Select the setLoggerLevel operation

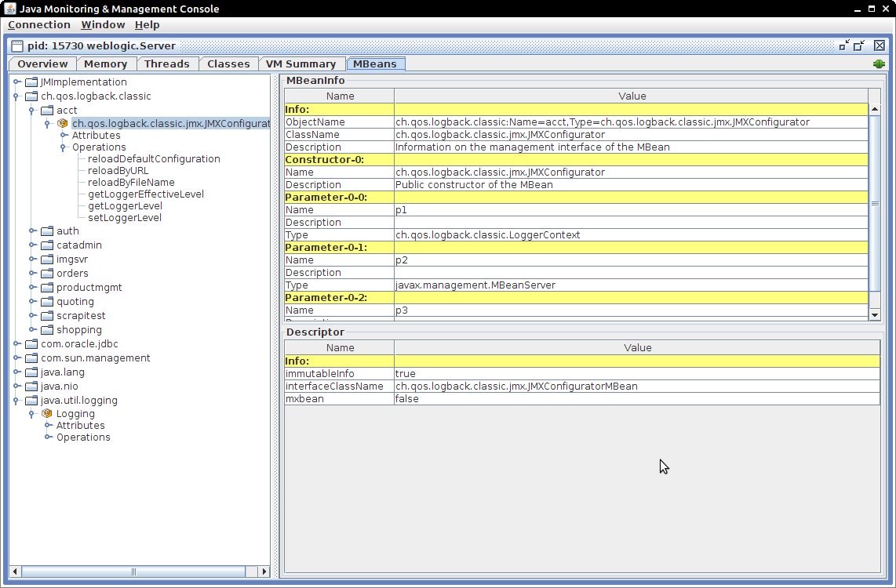tap(125, 218)
